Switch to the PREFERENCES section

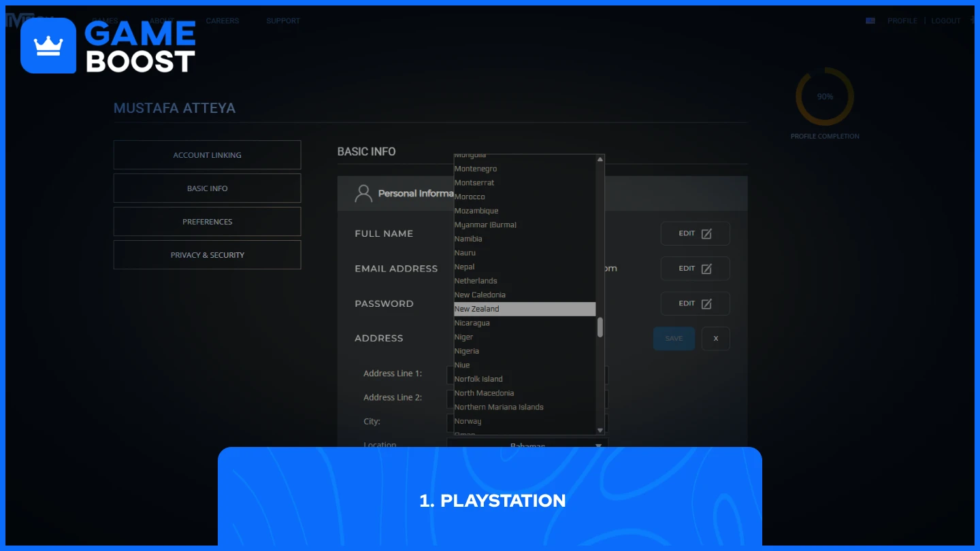pos(207,221)
